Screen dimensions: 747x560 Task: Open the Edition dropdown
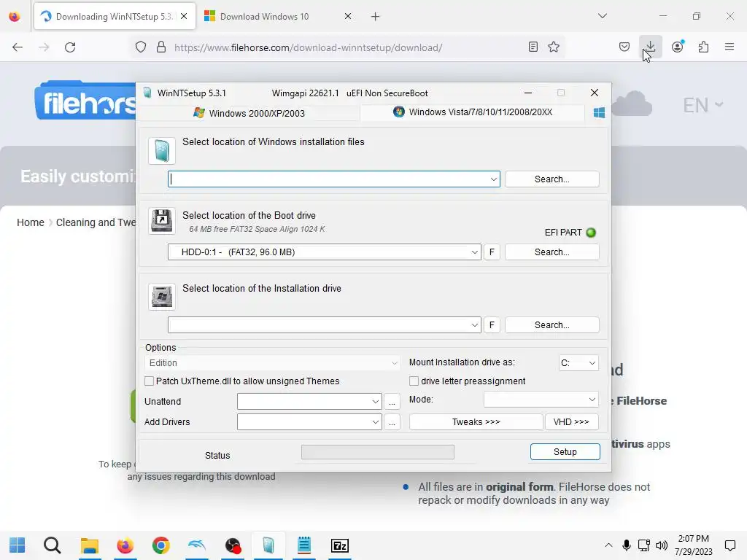(x=272, y=363)
